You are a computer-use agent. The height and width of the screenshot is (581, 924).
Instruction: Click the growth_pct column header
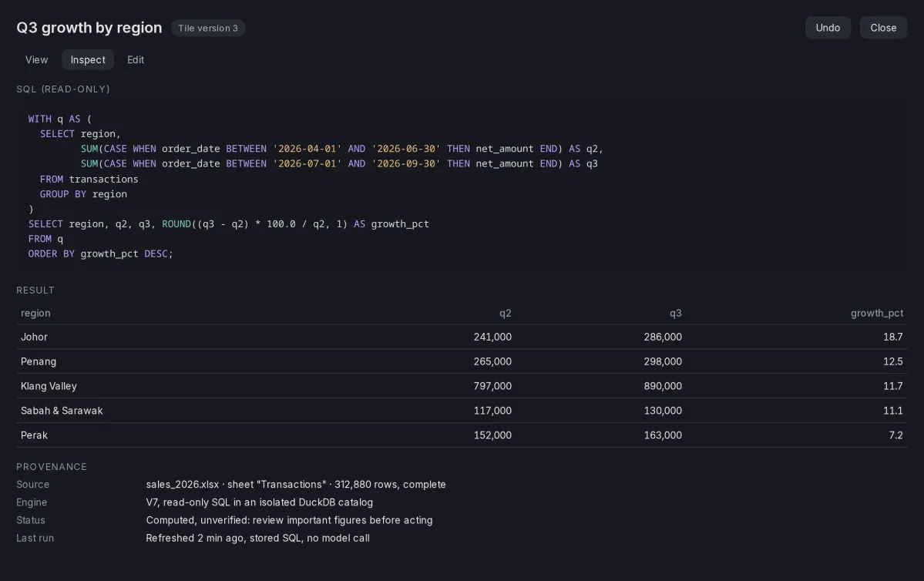(876, 313)
